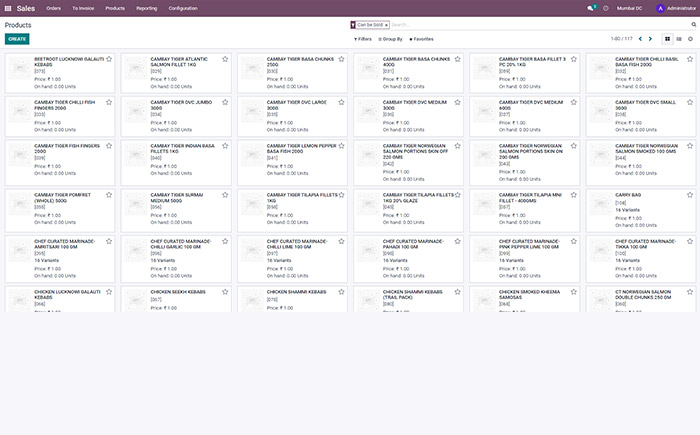
Task: Switch to activity view
Action: (x=690, y=39)
